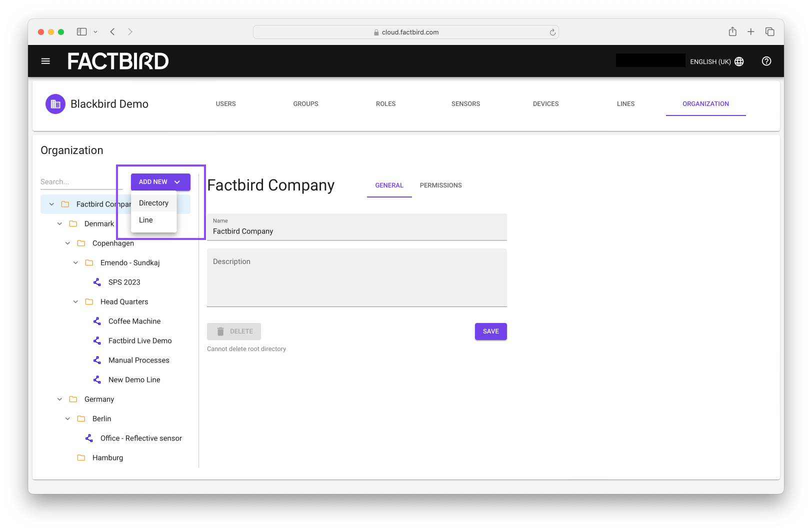Click the Factbird Company folder icon
Viewport: 812px width, 531px height.
65,204
